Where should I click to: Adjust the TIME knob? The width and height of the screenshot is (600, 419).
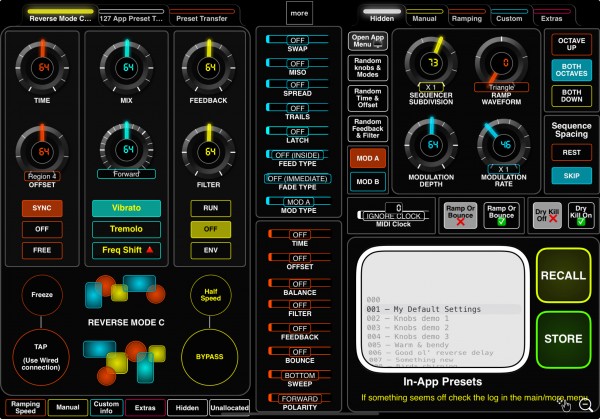42,68
